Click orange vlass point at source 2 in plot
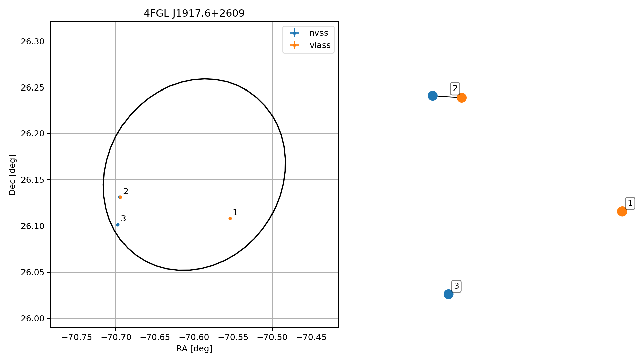The width and height of the screenshot is (644, 362). coord(121,197)
